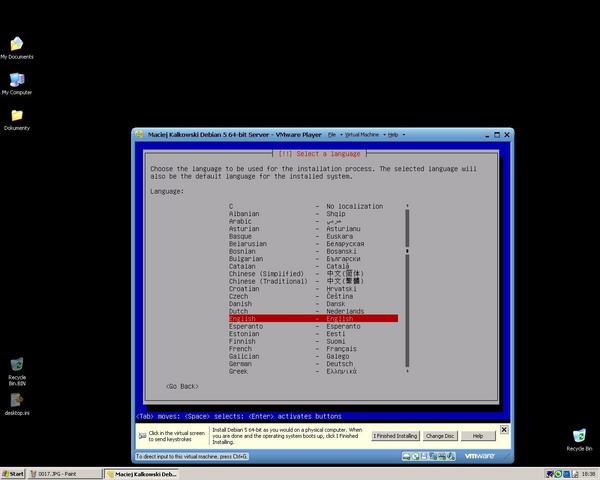Select Arabic in the language list
600x480 pixels.
coord(313,221)
